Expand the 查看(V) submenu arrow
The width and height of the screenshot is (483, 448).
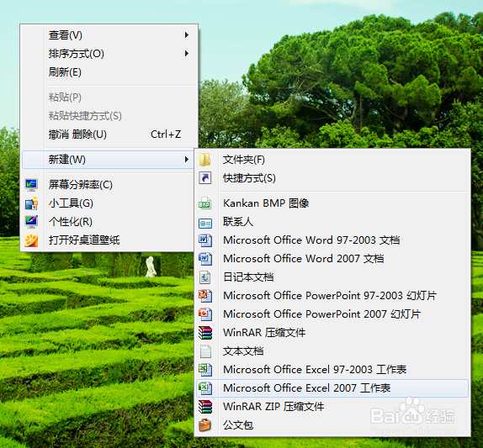click(186, 35)
